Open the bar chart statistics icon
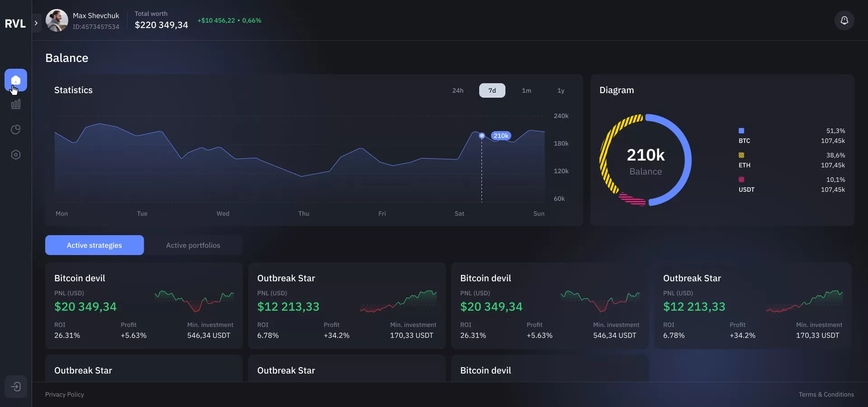The height and width of the screenshot is (407, 868). [x=16, y=104]
